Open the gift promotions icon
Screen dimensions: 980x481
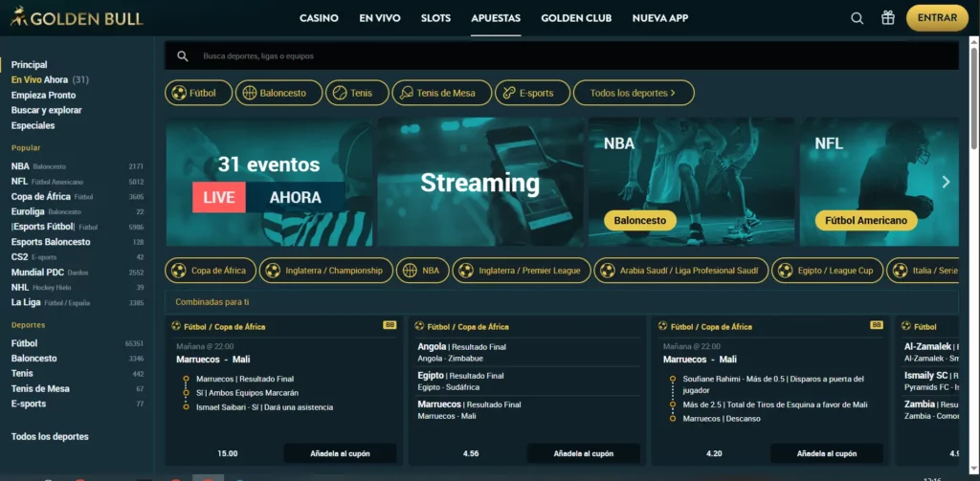click(x=888, y=18)
